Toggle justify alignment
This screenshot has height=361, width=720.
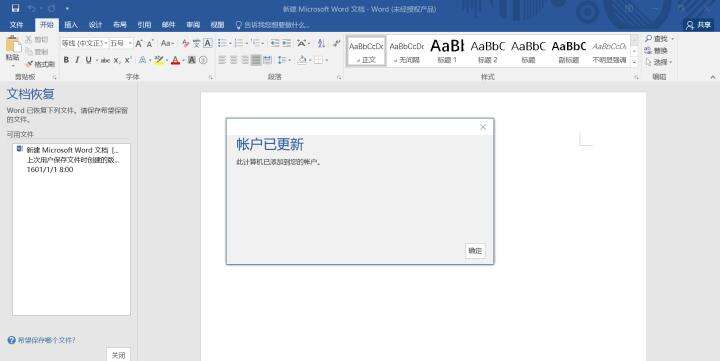point(256,60)
